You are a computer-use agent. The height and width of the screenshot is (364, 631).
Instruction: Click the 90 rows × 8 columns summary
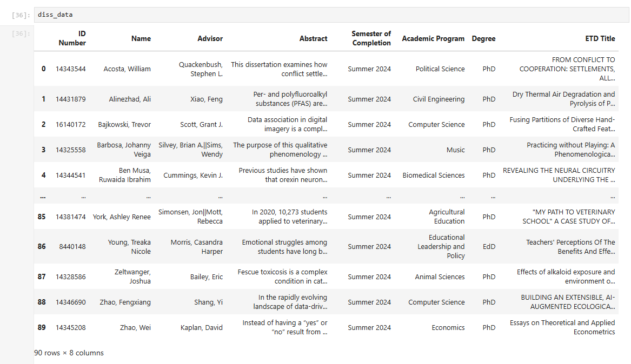coord(69,353)
